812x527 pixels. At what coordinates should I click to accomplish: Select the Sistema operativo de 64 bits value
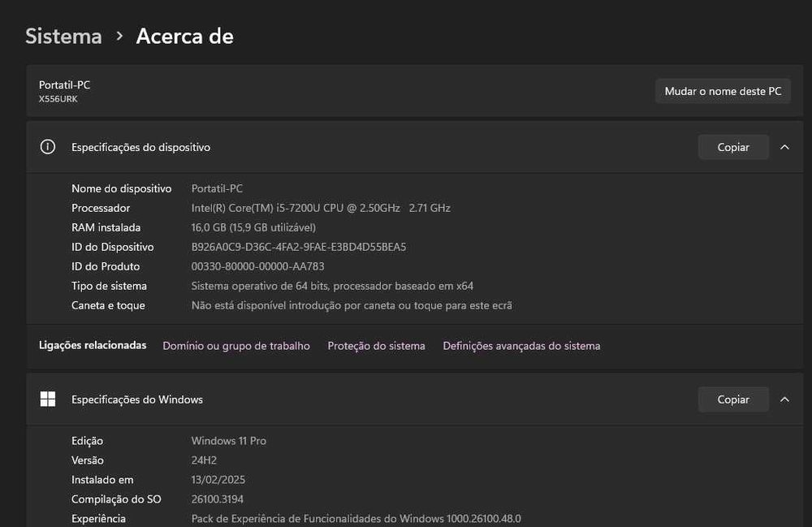(x=332, y=286)
